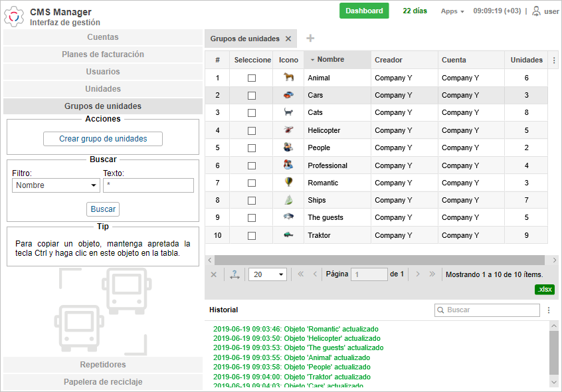Click the horizontal table scrollbar
The height and width of the screenshot is (392, 562).
(x=379, y=260)
